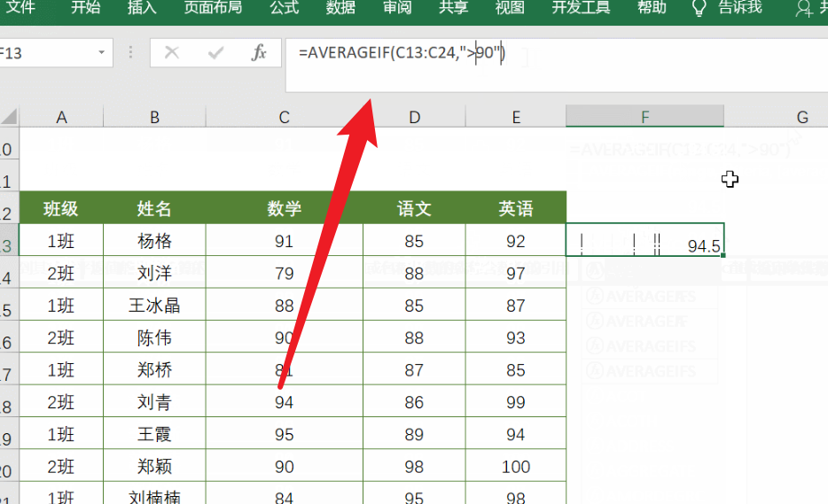
Task: Confirm formula with the checkmark icon
Action: tap(215, 52)
